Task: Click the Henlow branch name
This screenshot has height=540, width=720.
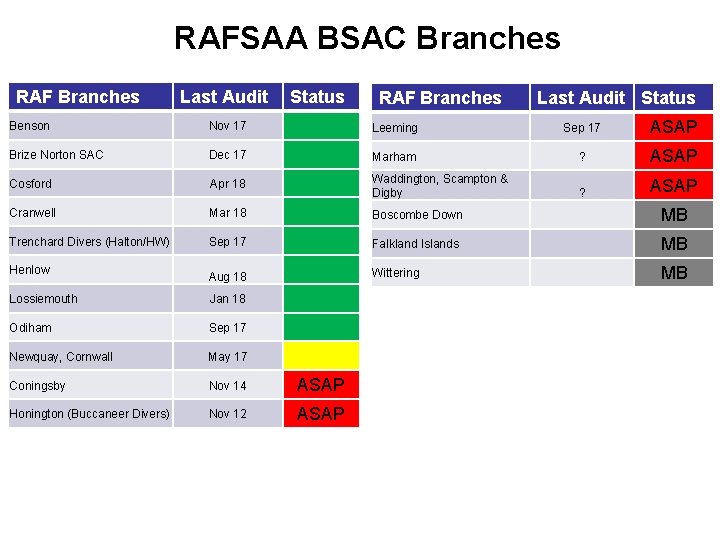Action: pos(29,270)
